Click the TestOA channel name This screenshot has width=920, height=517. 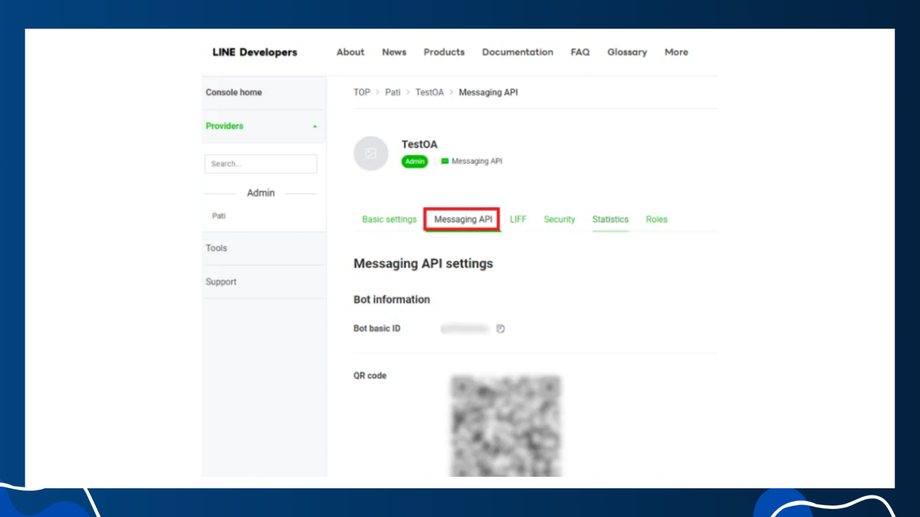(420, 144)
